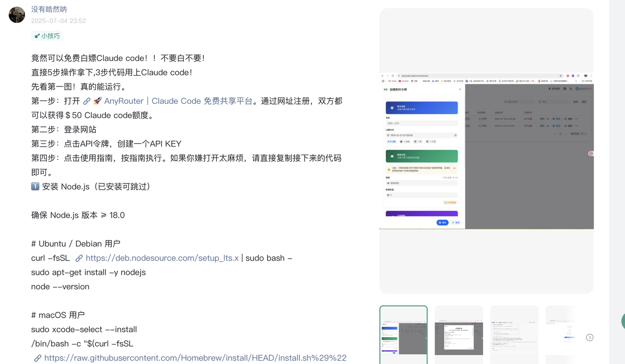The image size is (625, 364).
Task: Click the line 先看第一图！真的能运行。
Action: coord(79,87)
